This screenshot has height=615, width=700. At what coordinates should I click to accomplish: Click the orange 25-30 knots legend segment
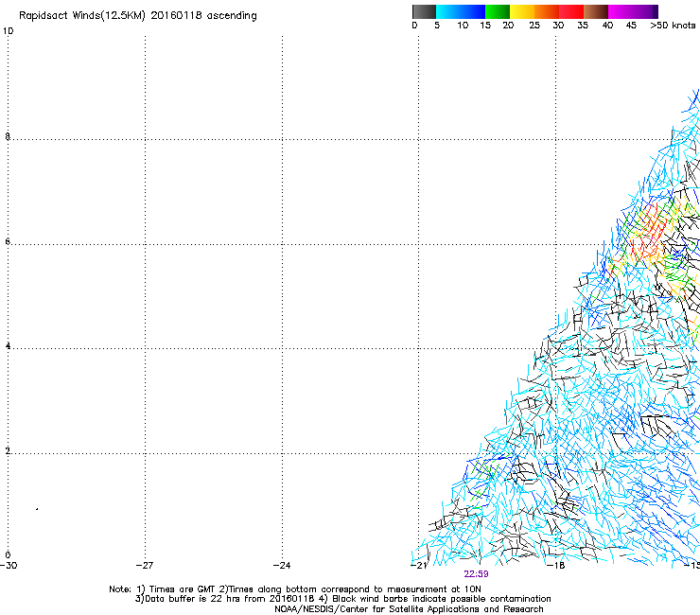coord(547,11)
